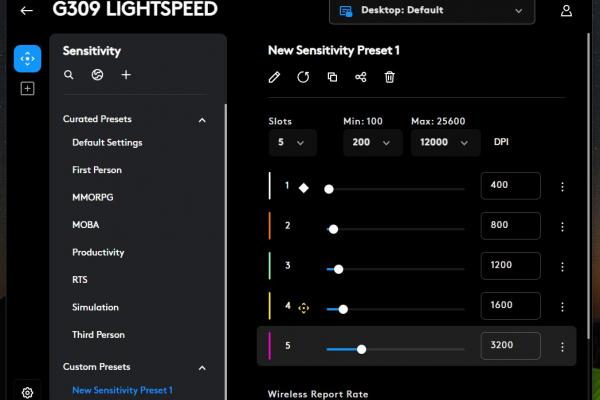Image resolution: width=600 pixels, height=400 pixels.
Task: Search sensitivity presets
Action: tap(68, 75)
